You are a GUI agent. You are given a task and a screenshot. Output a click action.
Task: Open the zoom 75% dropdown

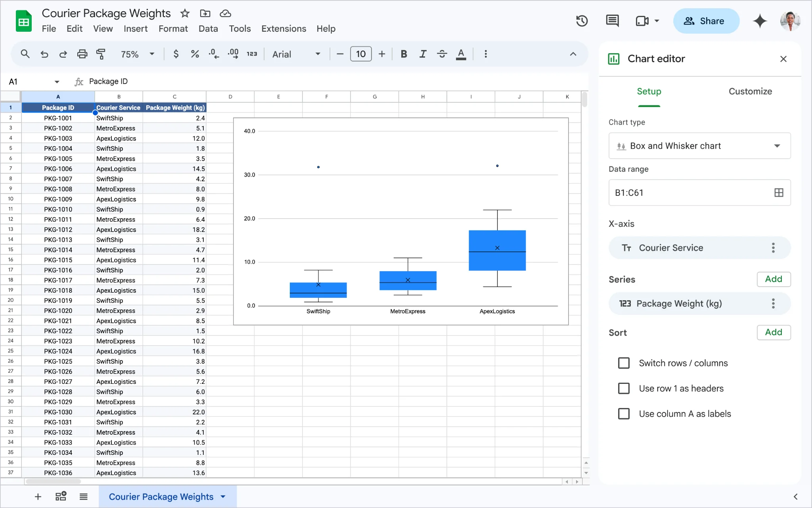[x=137, y=54]
